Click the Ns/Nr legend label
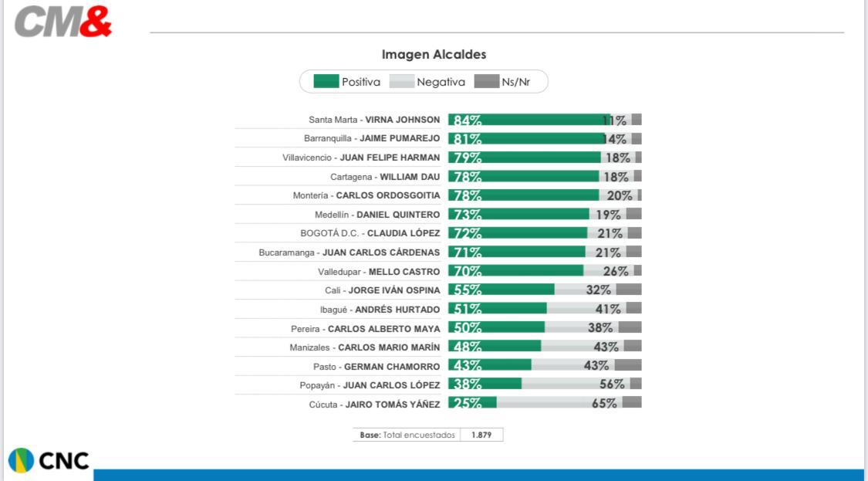Viewport: 868px width, 481px height. 515,82
